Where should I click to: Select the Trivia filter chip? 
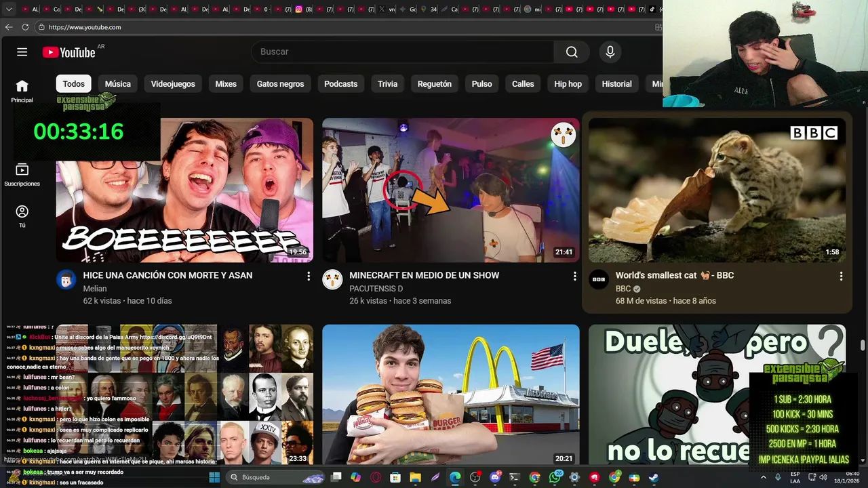tap(388, 84)
